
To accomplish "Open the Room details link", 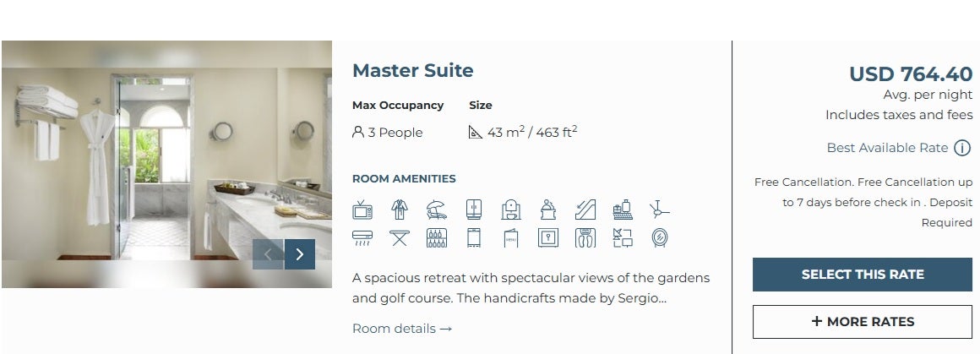I will click(x=402, y=329).
